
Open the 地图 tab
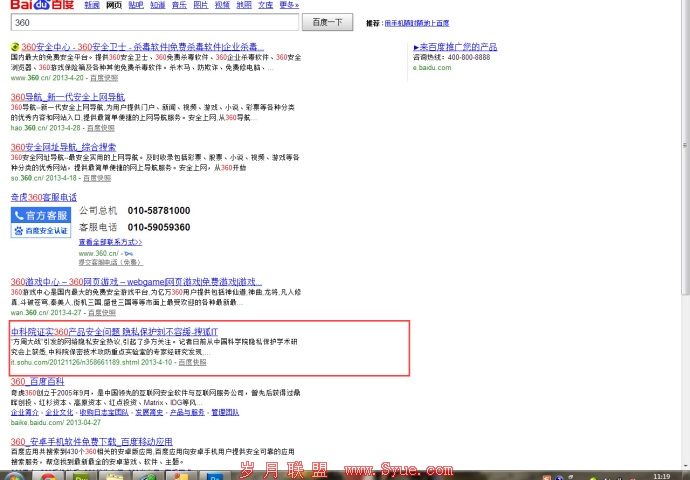click(x=244, y=5)
